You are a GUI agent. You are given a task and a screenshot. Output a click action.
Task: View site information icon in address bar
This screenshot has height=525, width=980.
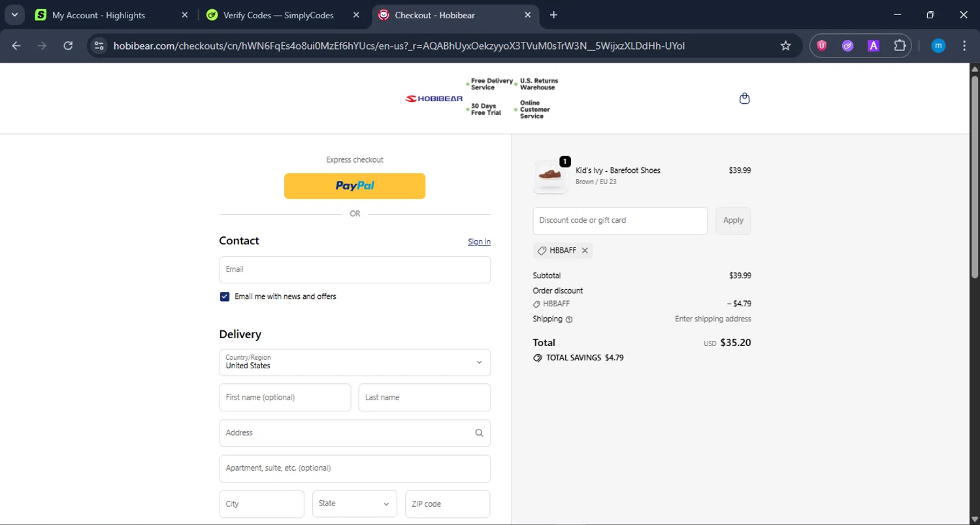[99, 46]
